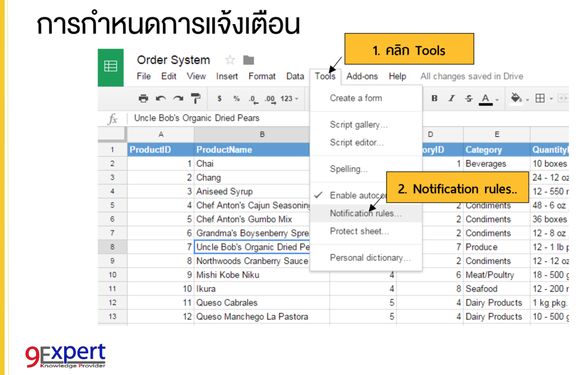Click the Undo icon
This screenshot has height=375, width=588.
(159, 99)
